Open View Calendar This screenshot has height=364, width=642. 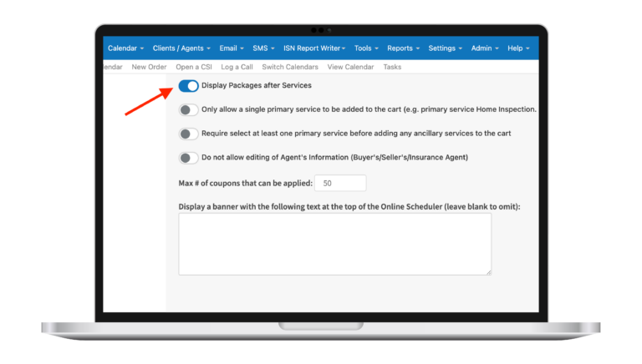tap(350, 67)
